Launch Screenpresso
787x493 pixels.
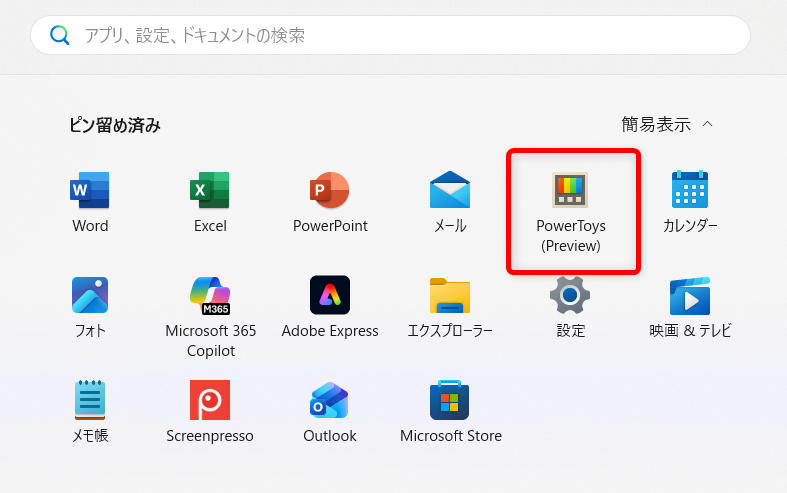click(210, 412)
